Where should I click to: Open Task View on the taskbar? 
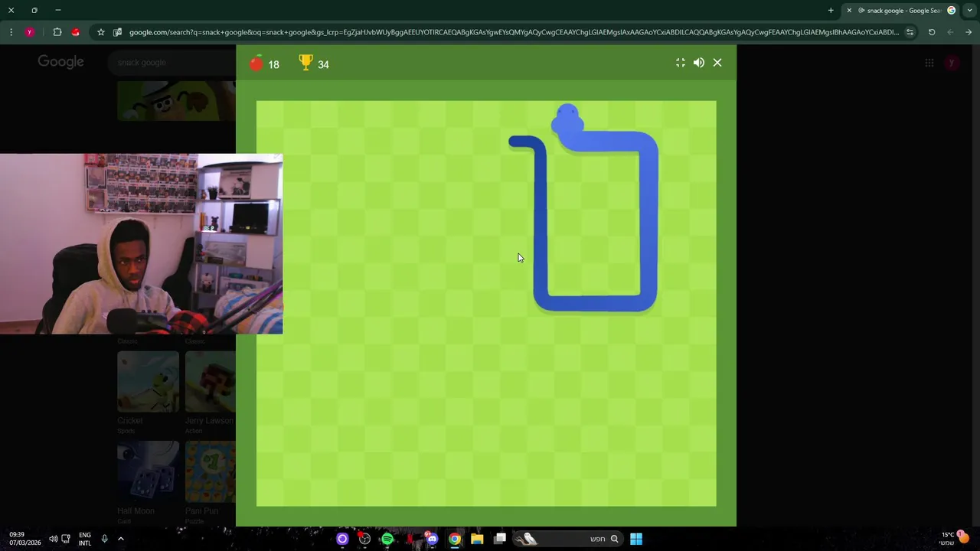[x=500, y=539]
